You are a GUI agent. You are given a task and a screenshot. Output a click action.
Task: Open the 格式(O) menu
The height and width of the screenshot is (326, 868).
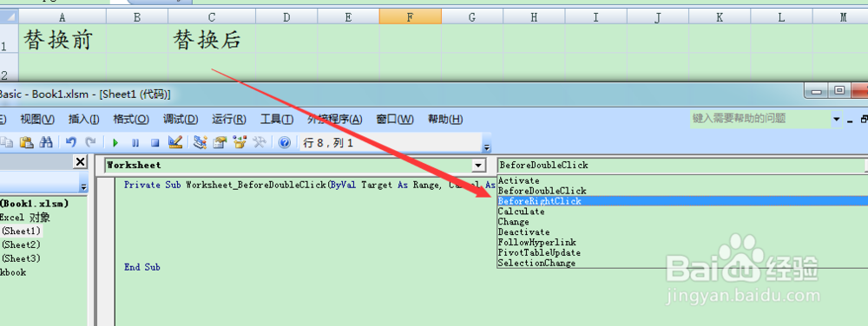point(131,120)
